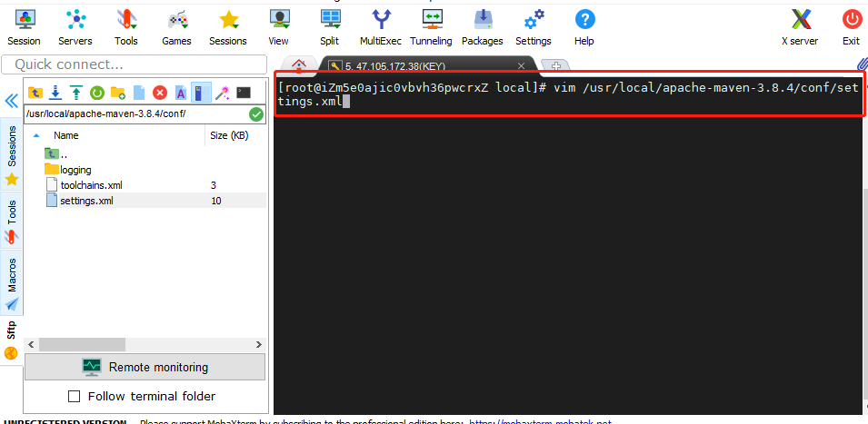
Task: Sort by the Size (KB) column header
Action: pos(229,135)
